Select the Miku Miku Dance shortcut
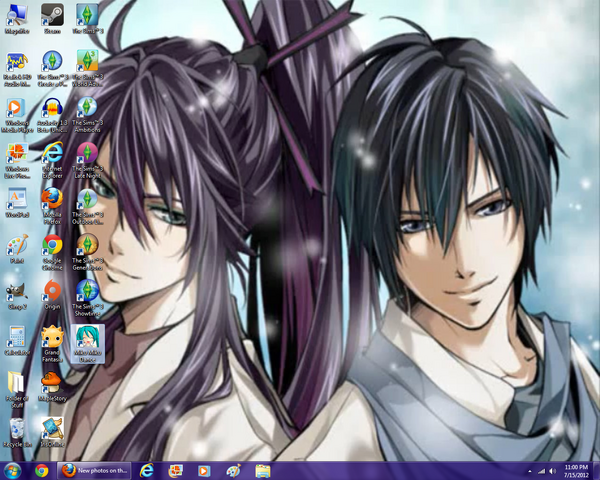This screenshot has height=480, width=600. coord(88,344)
